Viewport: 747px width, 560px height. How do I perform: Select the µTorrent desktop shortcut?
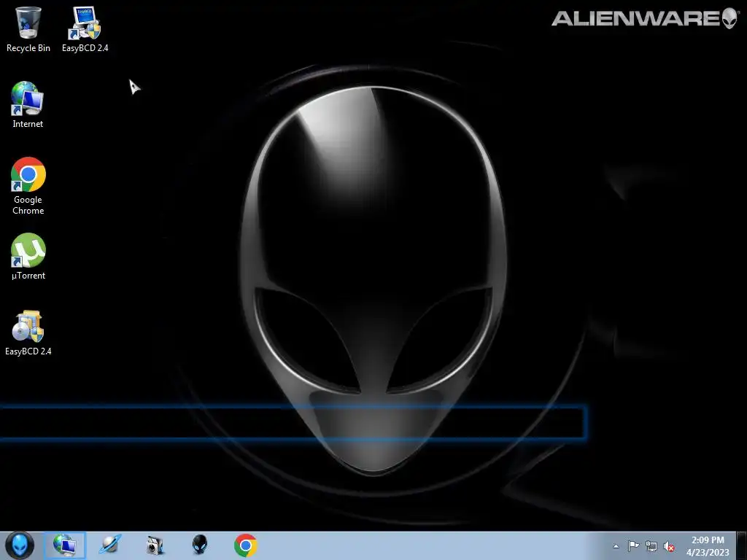(x=28, y=256)
